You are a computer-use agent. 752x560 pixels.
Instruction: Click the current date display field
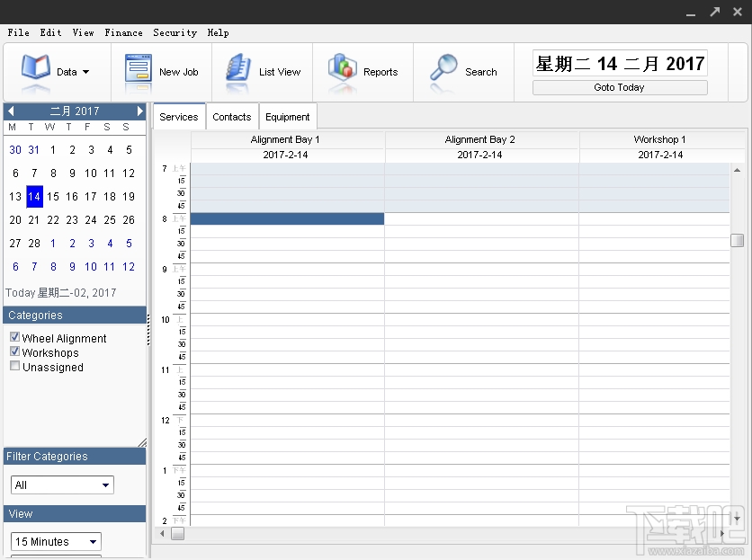point(620,63)
